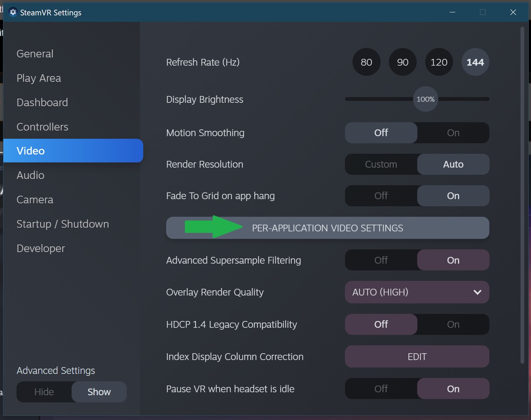This screenshot has width=531, height=420.
Task: Click the Display Brightness slider track
Action: coord(417,99)
